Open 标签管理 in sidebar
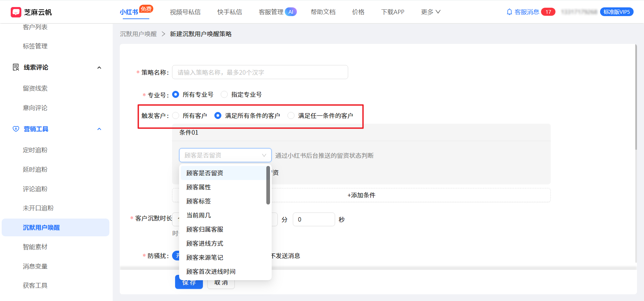 point(35,46)
